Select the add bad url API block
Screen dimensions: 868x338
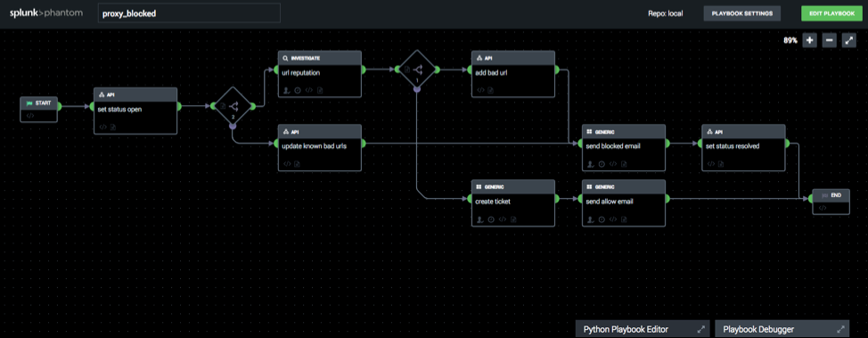(513, 74)
